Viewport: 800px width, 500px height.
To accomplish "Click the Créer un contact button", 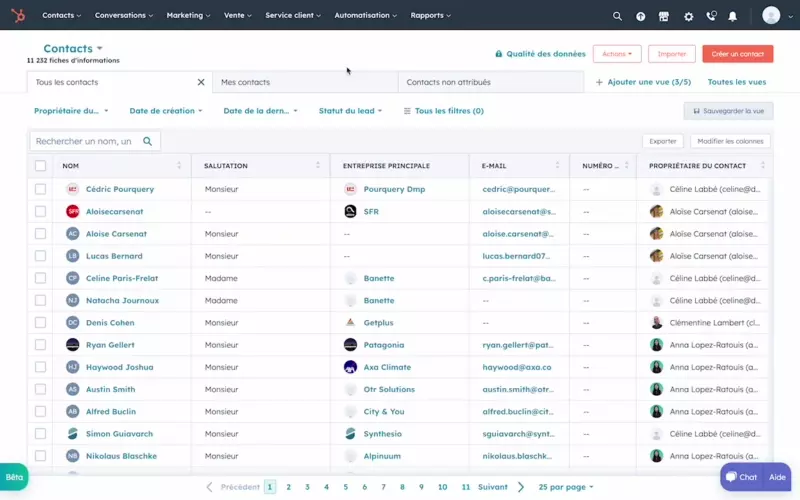I will pos(737,54).
